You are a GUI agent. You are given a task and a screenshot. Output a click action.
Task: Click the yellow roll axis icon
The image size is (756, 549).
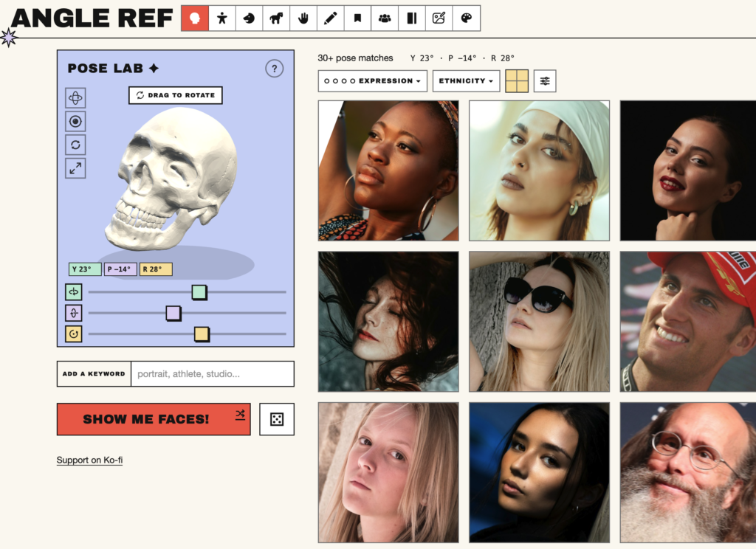click(74, 334)
